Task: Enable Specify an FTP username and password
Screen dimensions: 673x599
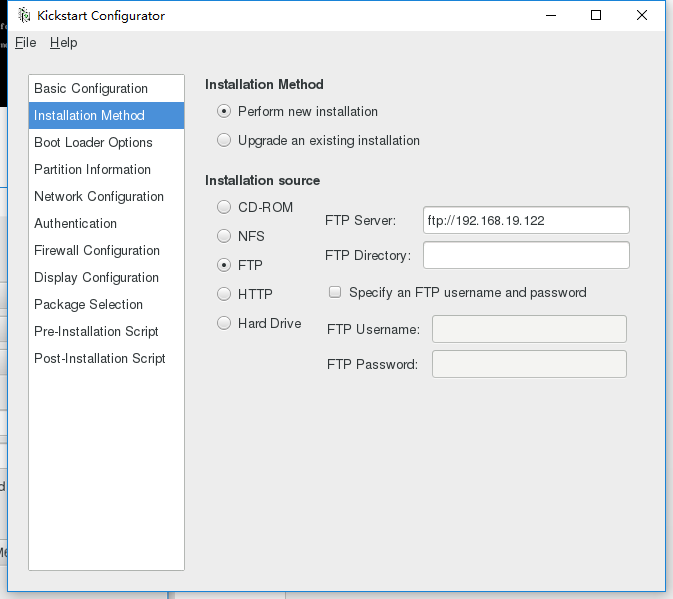Action: (x=336, y=293)
